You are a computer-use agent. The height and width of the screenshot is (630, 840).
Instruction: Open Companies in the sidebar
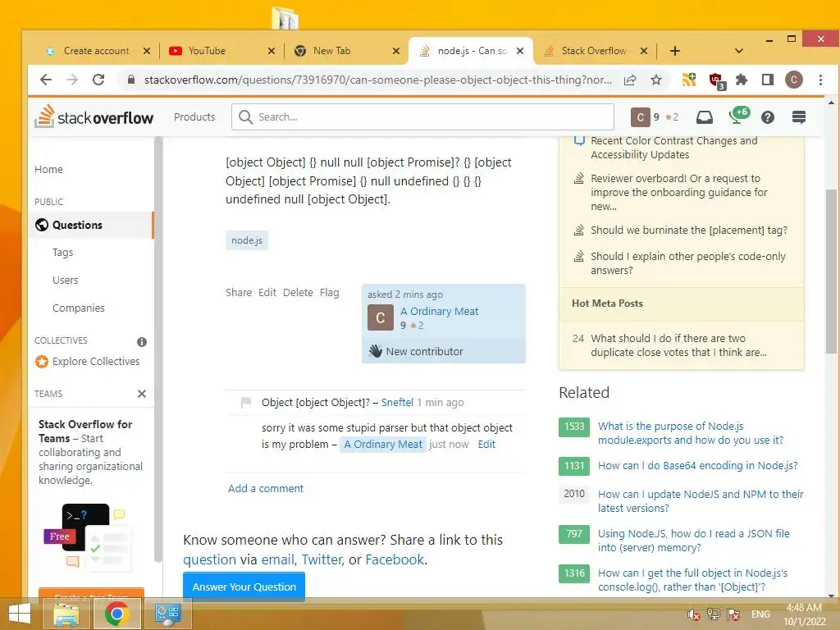79,308
